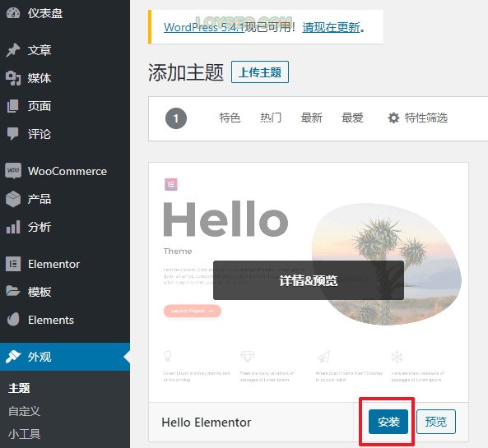The width and height of the screenshot is (488, 448).
Task: Open the 文章 menu
Action: click(65, 50)
